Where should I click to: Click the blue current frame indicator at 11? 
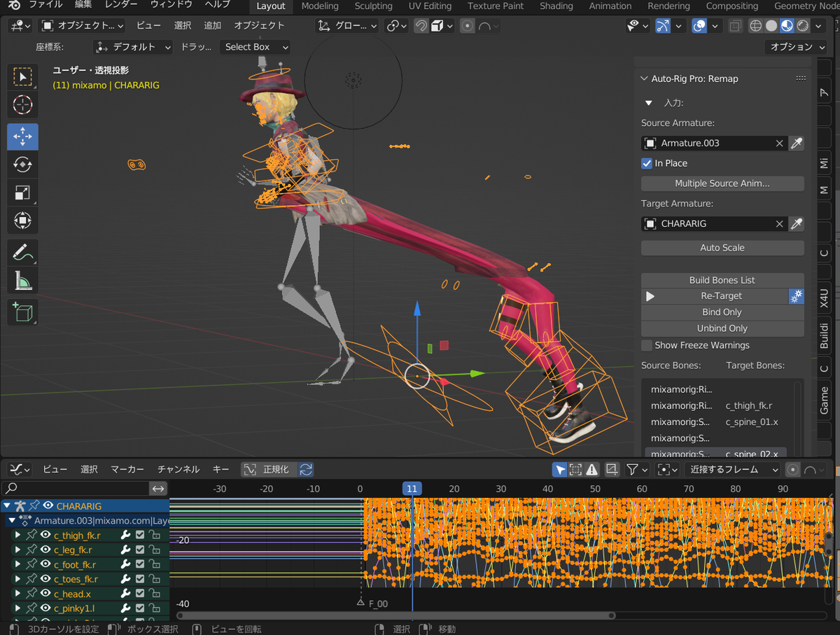click(412, 488)
